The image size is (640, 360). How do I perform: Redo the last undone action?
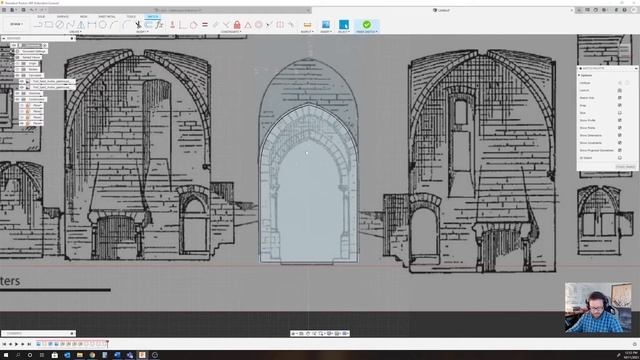pyautogui.click(x=42, y=10)
